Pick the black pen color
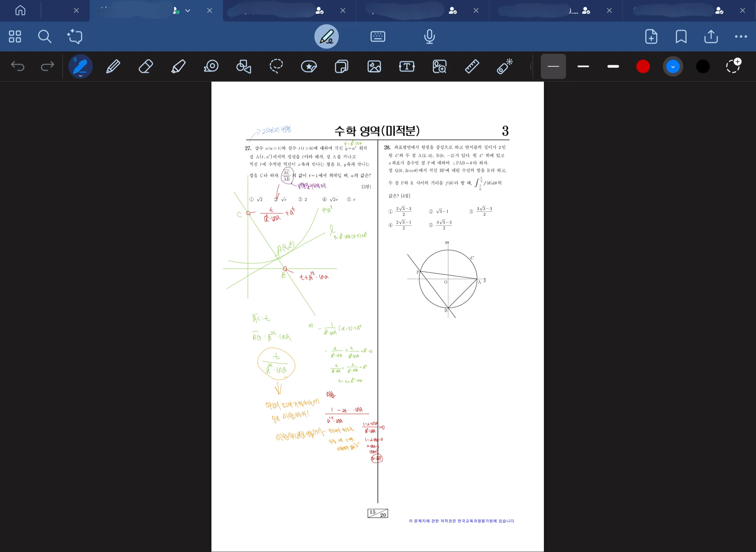 click(x=703, y=66)
